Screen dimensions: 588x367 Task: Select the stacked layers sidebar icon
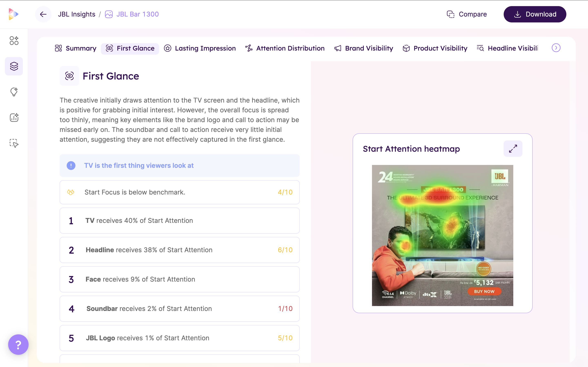click(x=14, y=66)
